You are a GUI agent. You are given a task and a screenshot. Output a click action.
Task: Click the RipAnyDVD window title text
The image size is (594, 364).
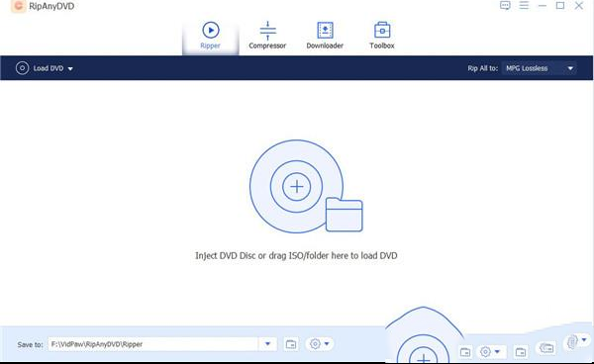coord(51,7)
